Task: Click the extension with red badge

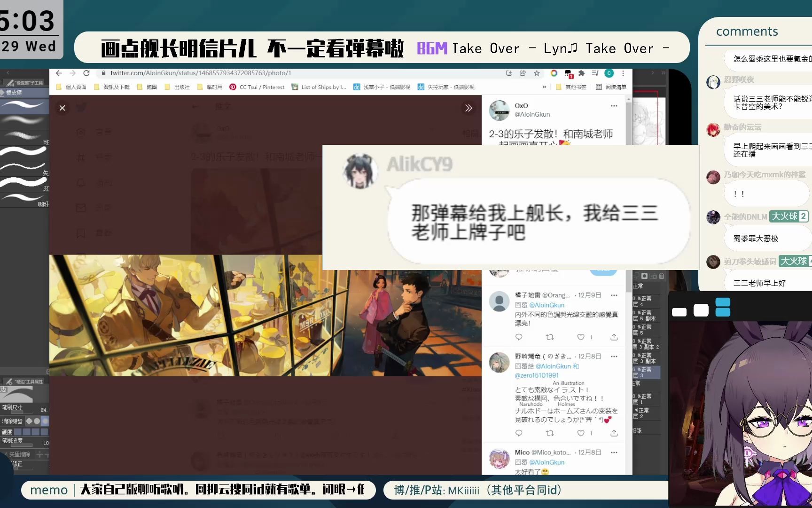Action: (568, 74)
